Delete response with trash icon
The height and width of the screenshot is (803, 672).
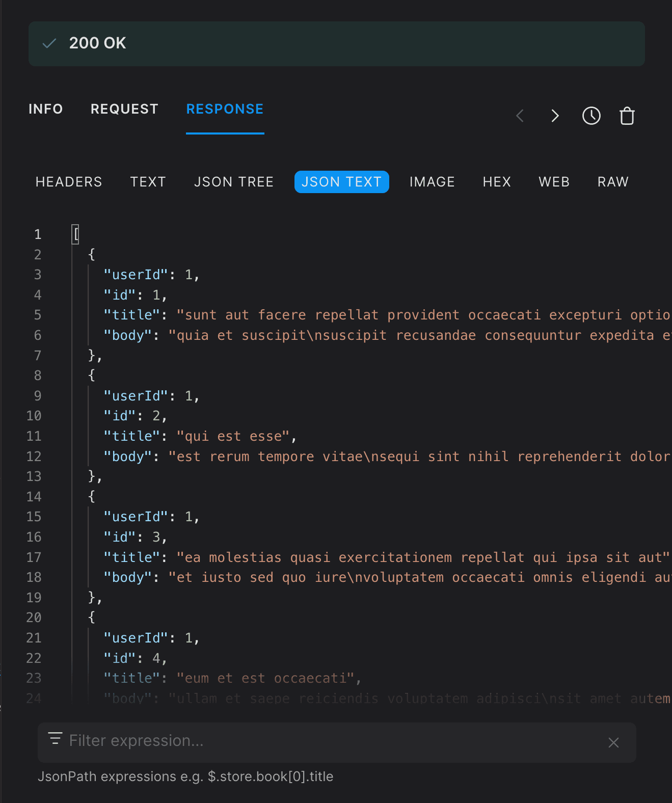pyautogui.click(x=627, y=116)
